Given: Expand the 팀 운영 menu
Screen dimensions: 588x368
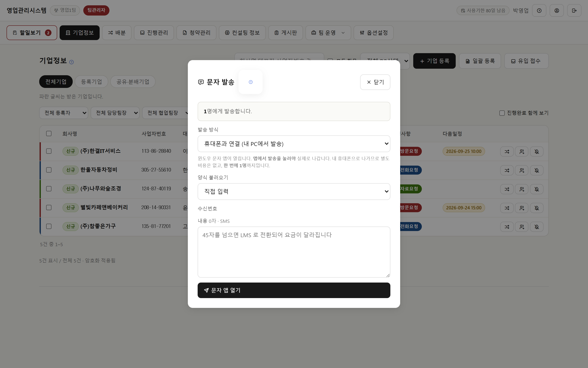Looking at the screenshot, I should point(328,33).
